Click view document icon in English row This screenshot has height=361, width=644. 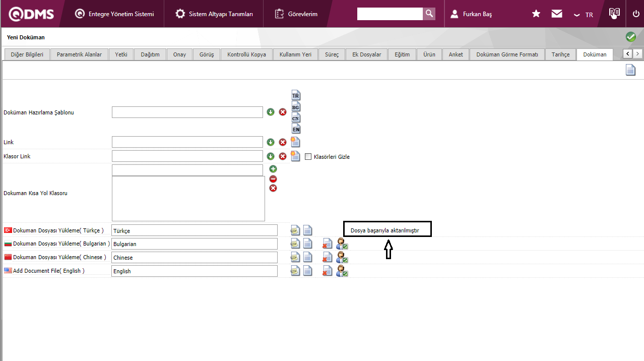coord(307,271)
